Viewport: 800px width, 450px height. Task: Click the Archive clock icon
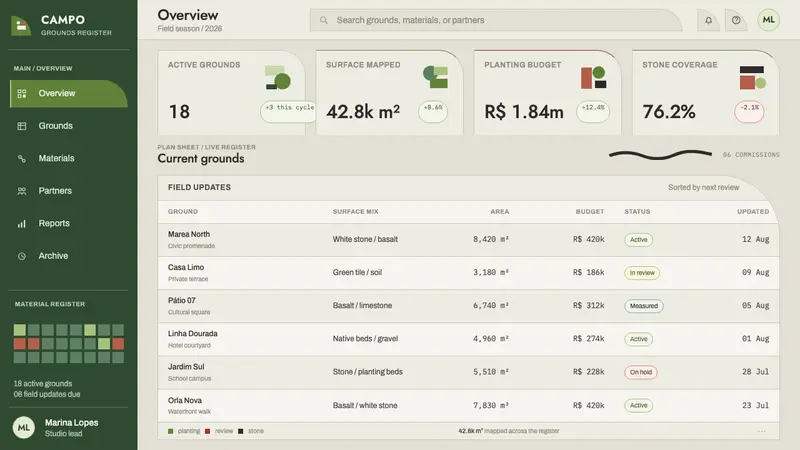click(21, 256)
